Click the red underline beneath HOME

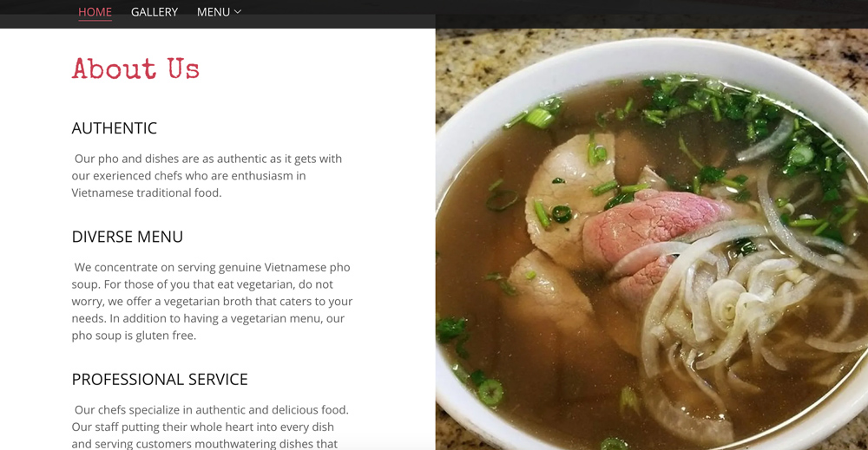click(x=95, y=20)
